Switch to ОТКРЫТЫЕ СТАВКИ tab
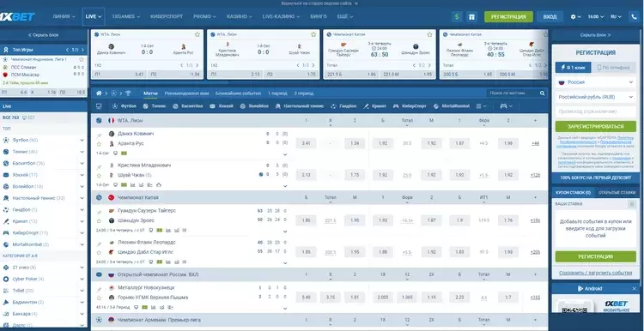 click(x=617, y=192)
